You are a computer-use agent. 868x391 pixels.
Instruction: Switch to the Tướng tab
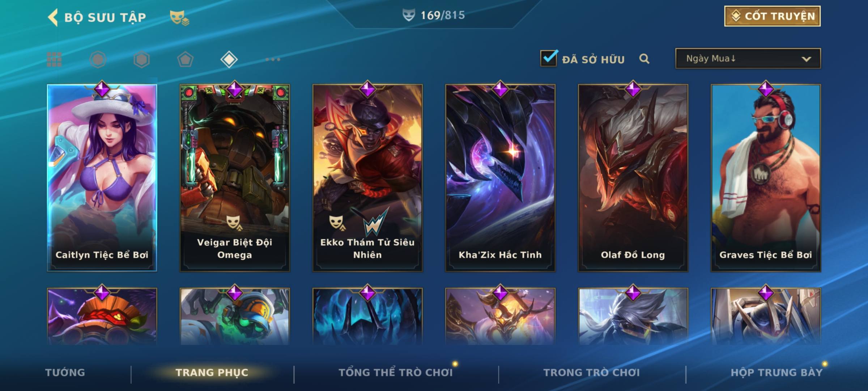click(x=65, y=372)
